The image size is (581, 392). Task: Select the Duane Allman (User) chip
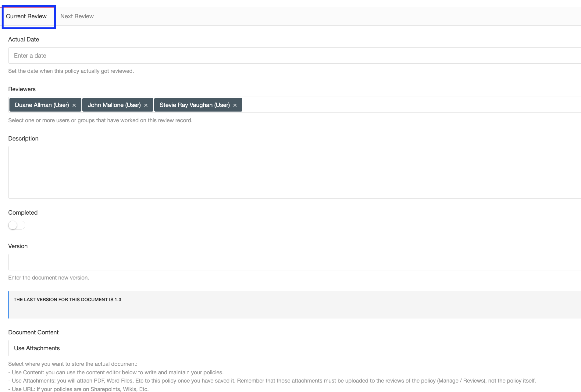click(x=42, y=105)
